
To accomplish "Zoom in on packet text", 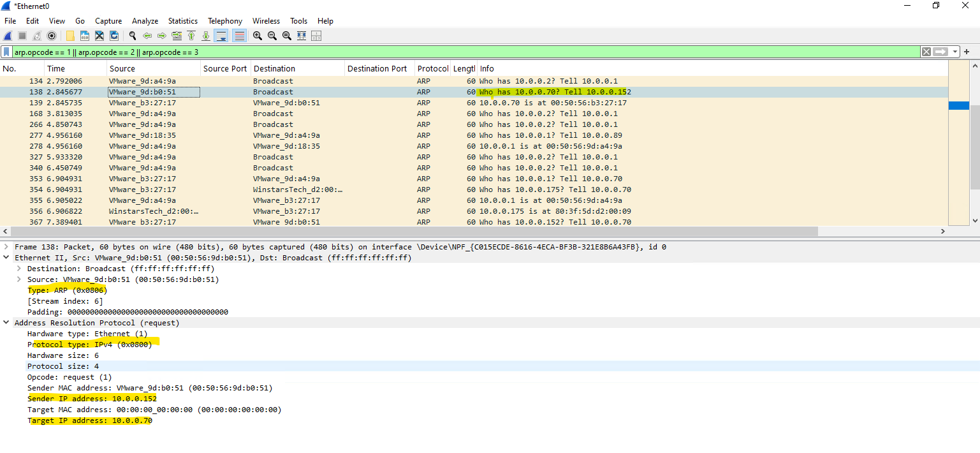I will [x=257, y=36].
